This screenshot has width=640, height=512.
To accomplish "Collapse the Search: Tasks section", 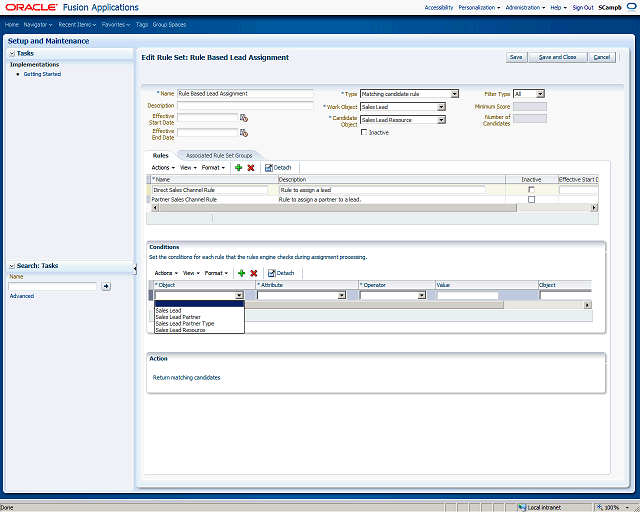I will [12, 266].
